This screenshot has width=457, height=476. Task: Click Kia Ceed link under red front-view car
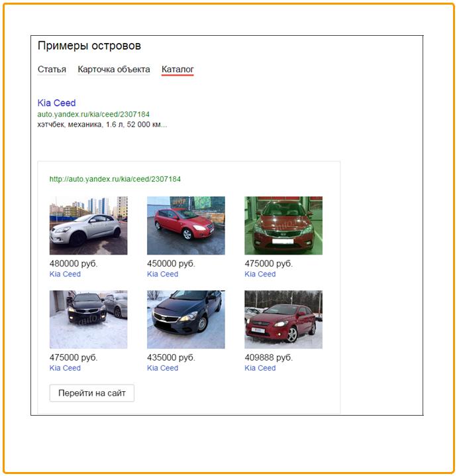coord(260,274)
